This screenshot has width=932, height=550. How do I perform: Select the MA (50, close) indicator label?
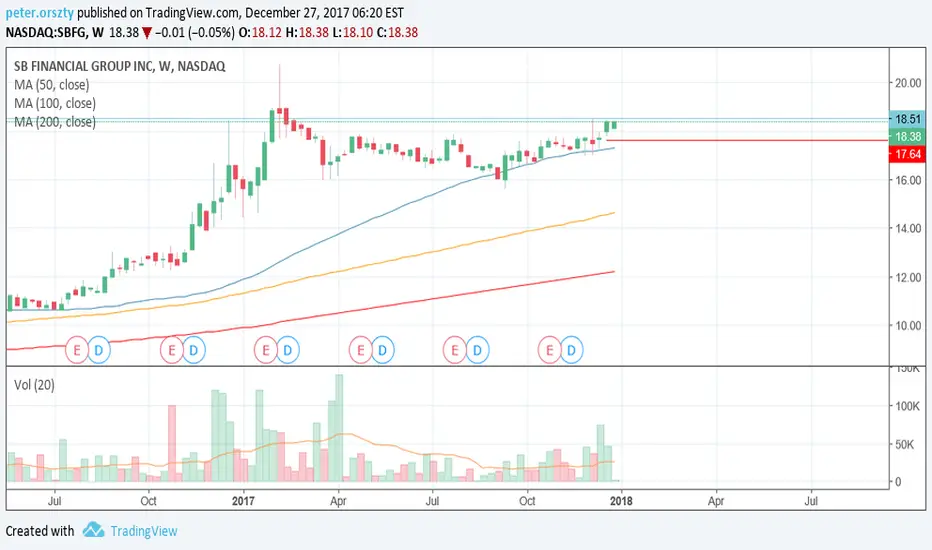[52, 85]
